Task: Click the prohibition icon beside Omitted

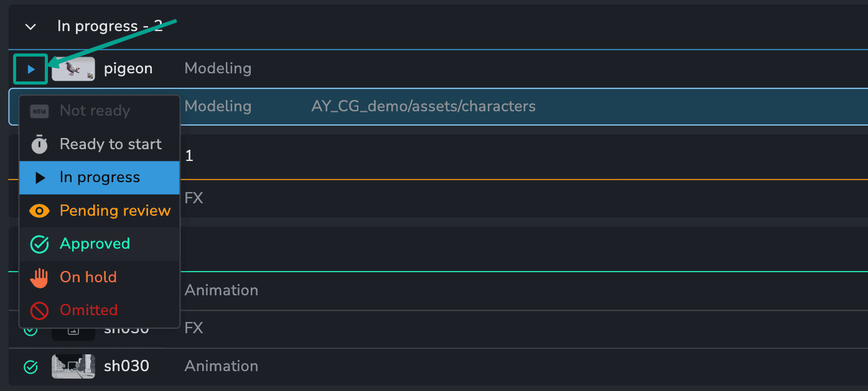Action: (39, 310)
